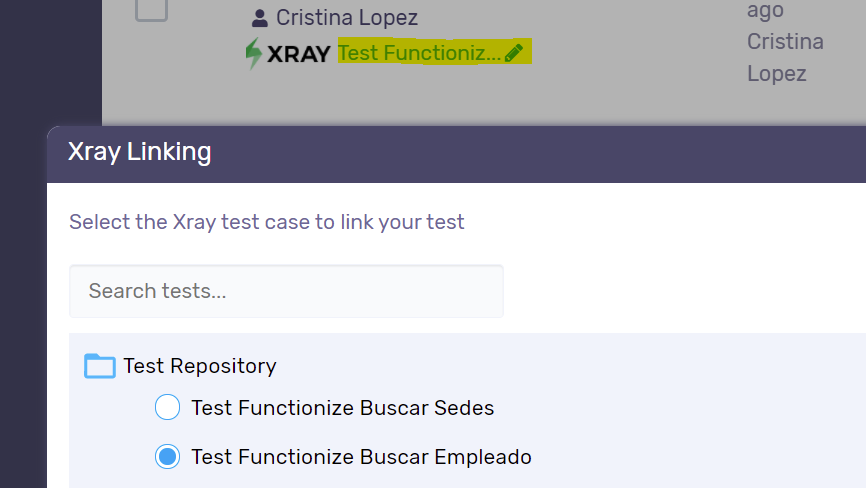The height and width of the screenshot is (488, 866).
Task: Click the Cristina Lopez owner name
Action: pos(347,18)
